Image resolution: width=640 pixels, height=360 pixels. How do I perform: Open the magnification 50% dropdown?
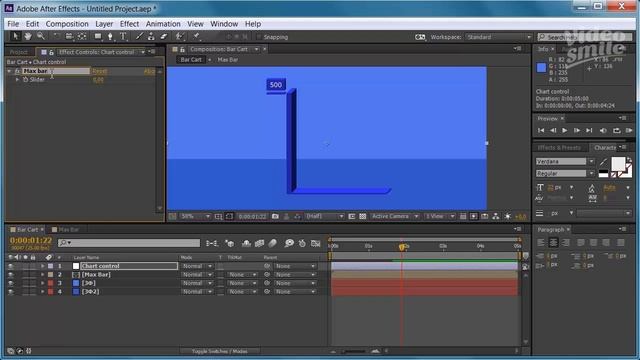195,216
